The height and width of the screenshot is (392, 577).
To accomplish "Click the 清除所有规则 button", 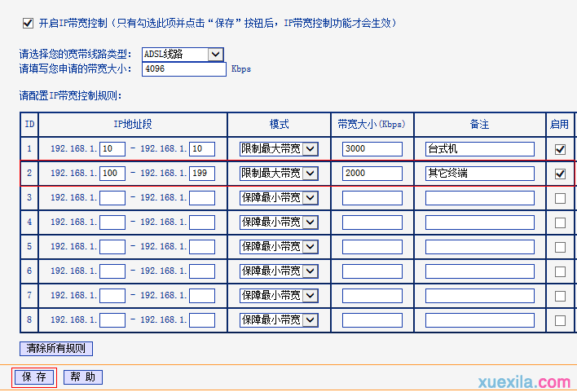I will (x=56, y=348).
